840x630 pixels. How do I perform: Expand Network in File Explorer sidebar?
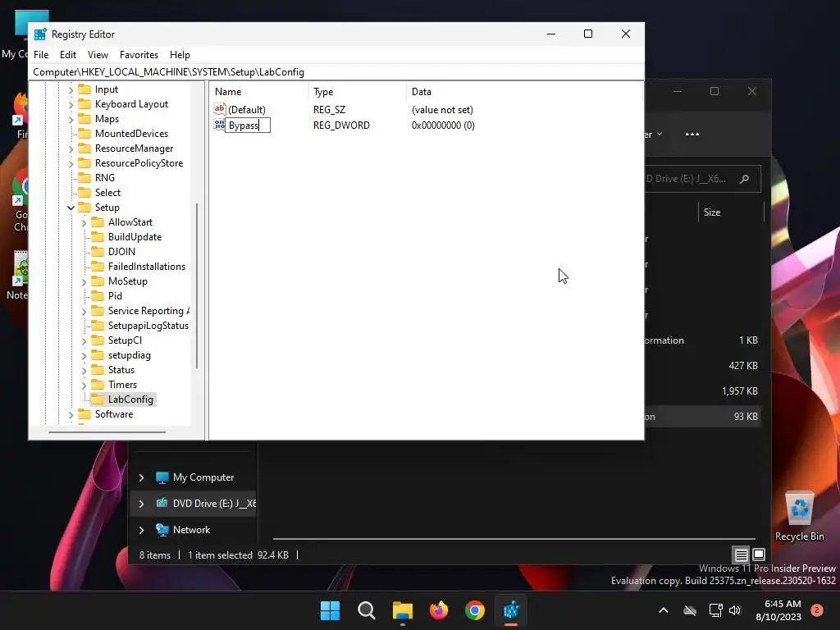pos(141,530)
